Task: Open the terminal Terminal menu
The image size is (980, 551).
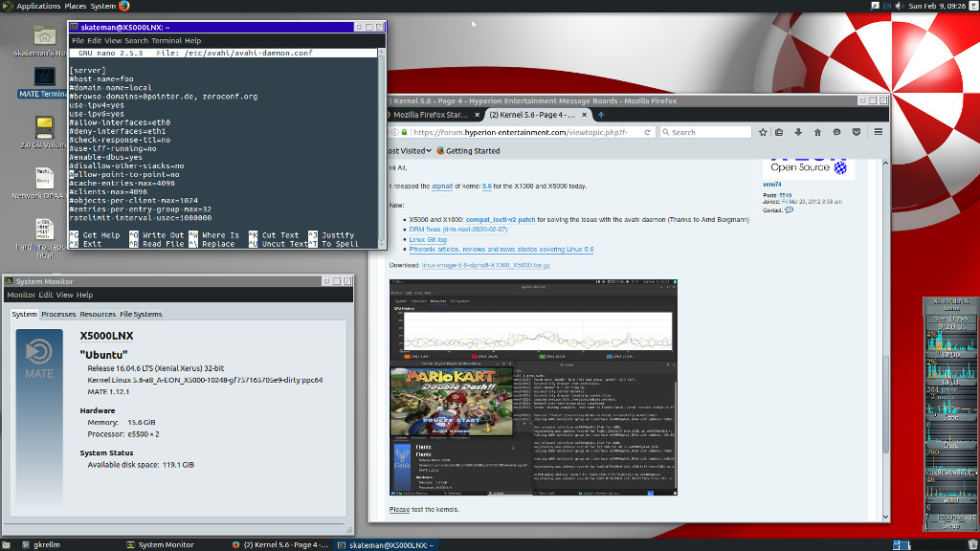Action: pyautogui.click(x=167, y=40)
